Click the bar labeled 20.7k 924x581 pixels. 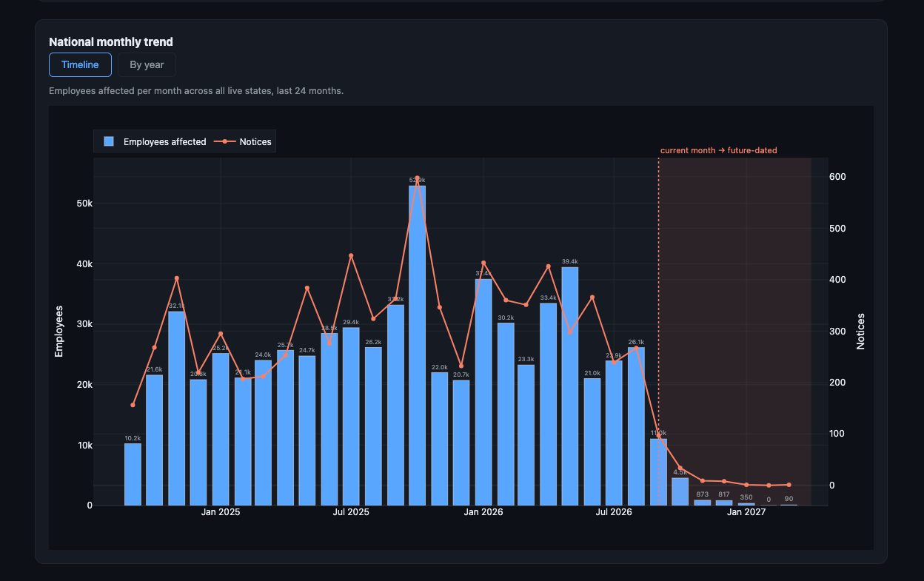point(461,443)
